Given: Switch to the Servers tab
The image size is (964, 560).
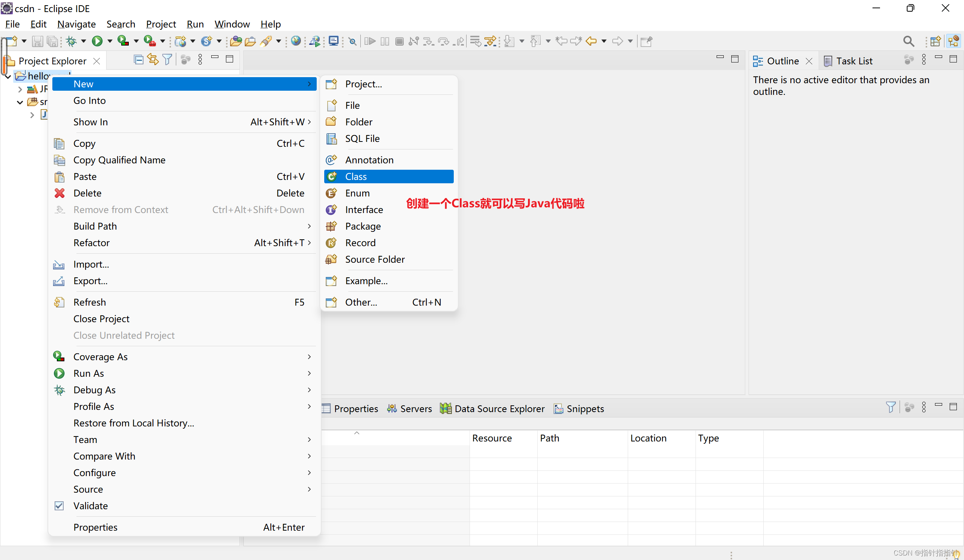Looking at the screenshot, I should [x=409, y=409].
